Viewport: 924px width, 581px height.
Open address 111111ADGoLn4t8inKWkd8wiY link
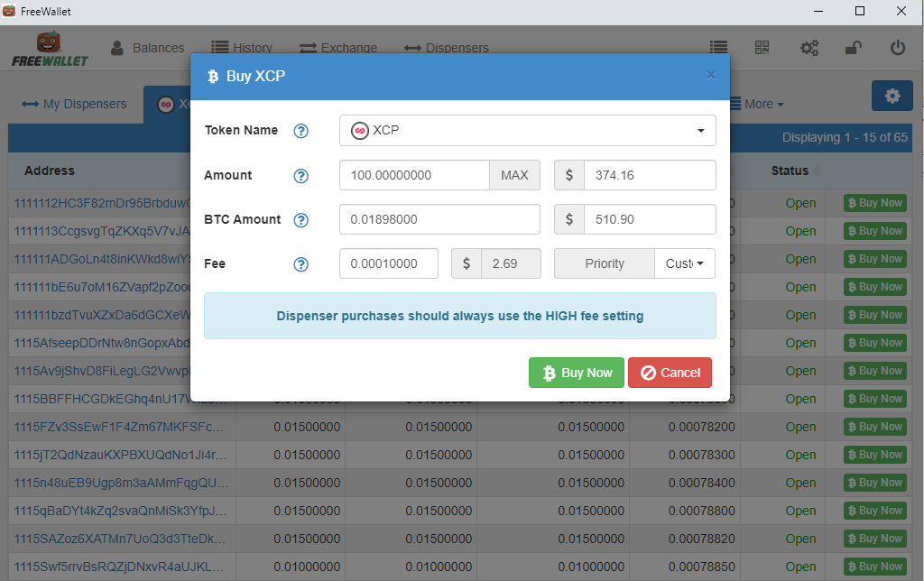tap(103, 259)
